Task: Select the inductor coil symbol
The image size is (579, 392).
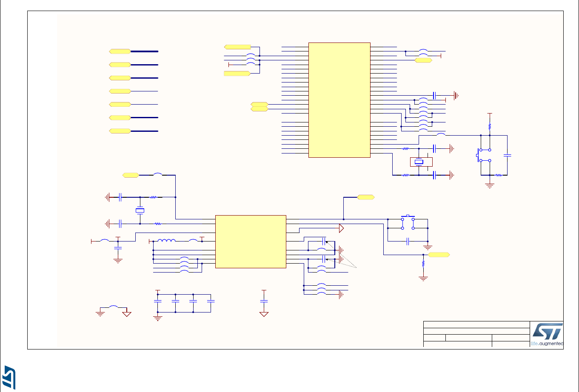Action: [x=167, y=241]
